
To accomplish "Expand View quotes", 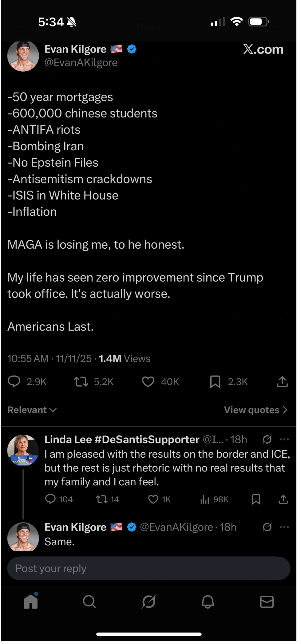I will pyautogui.click(x=255, y=410).
